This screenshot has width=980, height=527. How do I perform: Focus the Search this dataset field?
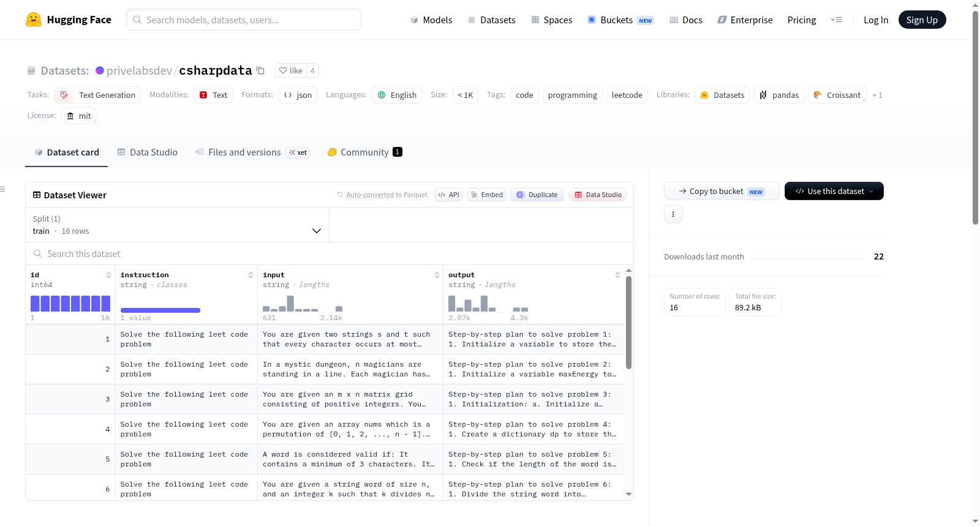(330, 253)
